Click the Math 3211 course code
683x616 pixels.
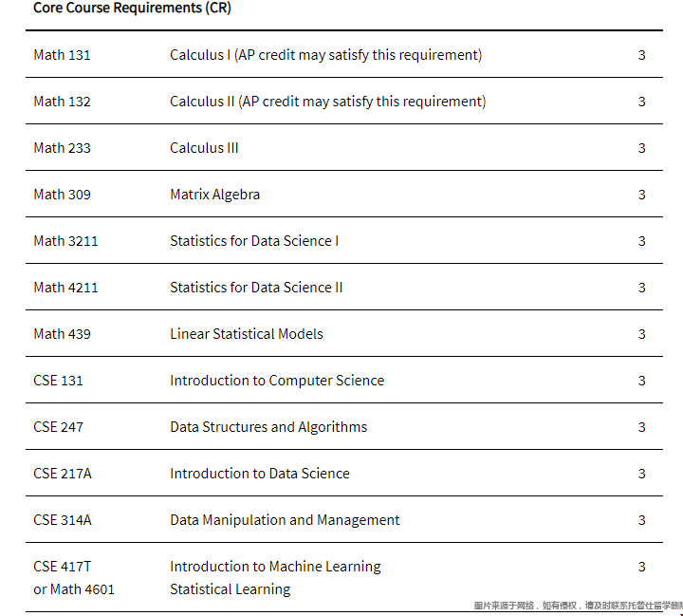coord(65,241)
